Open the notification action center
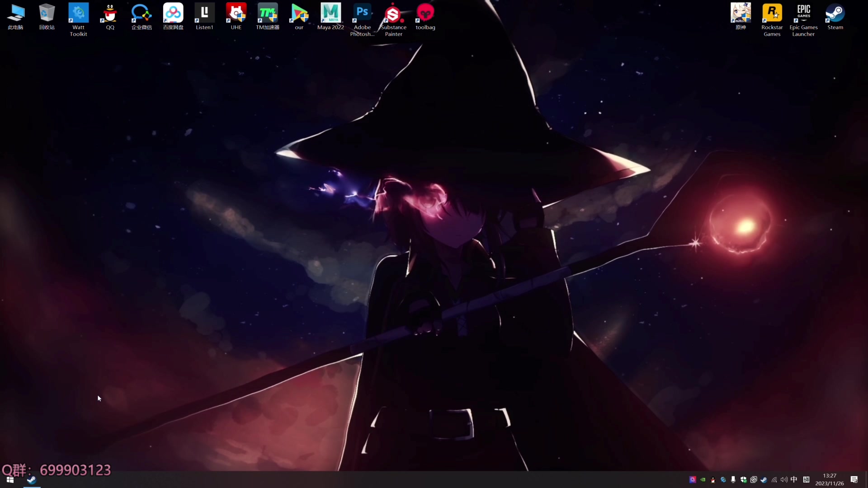Viewport: 868px width, 488px height. click(x=854, y=479)
